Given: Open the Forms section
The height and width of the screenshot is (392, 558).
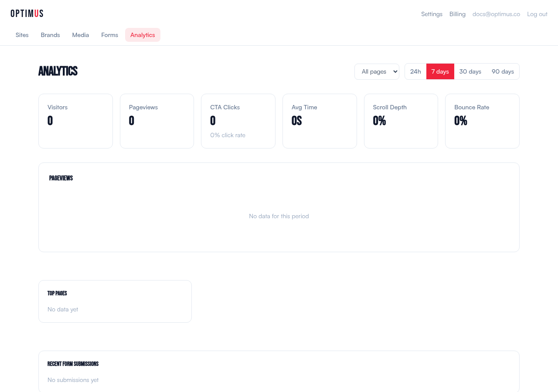Looking at the screenshot, I should coord(109,34).
